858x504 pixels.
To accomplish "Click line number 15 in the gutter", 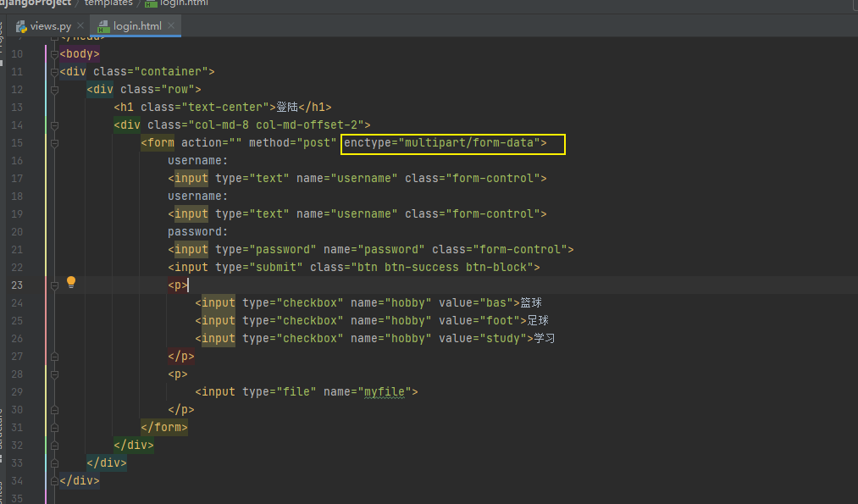I will click(x=17, y=143).
